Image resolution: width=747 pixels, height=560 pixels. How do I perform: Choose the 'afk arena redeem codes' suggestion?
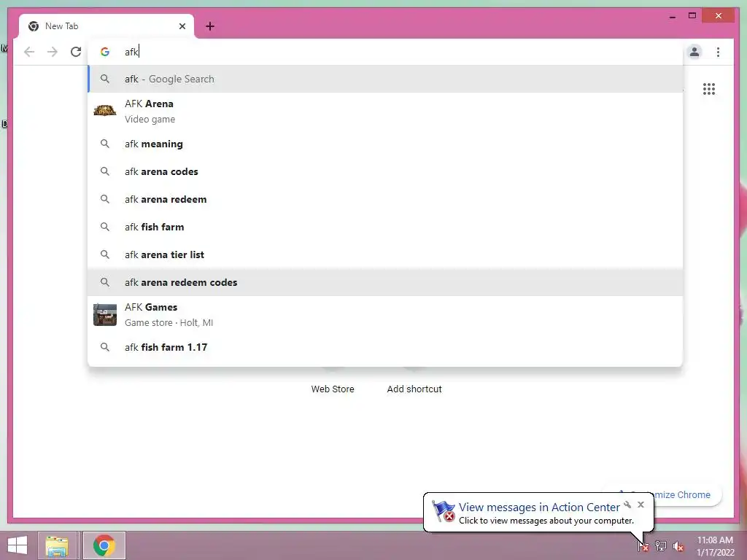385,282
